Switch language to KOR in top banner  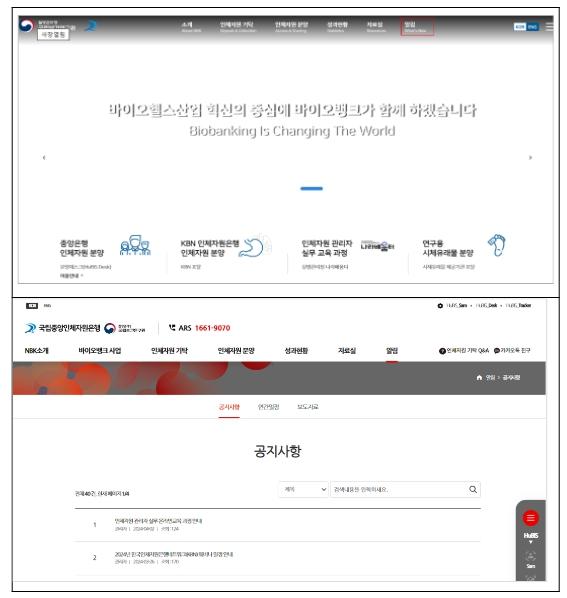pos(520,27)
